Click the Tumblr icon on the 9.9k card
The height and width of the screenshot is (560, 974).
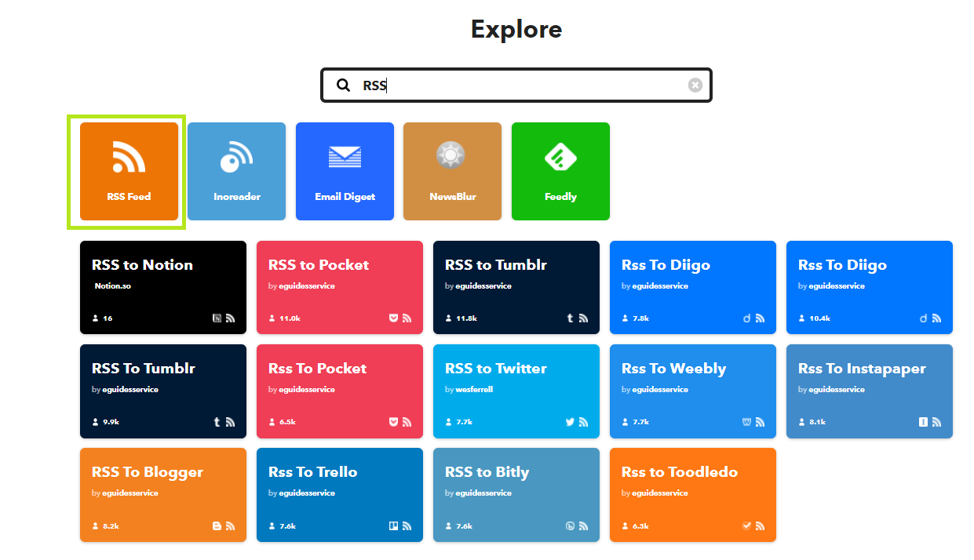tap(217, 422)
